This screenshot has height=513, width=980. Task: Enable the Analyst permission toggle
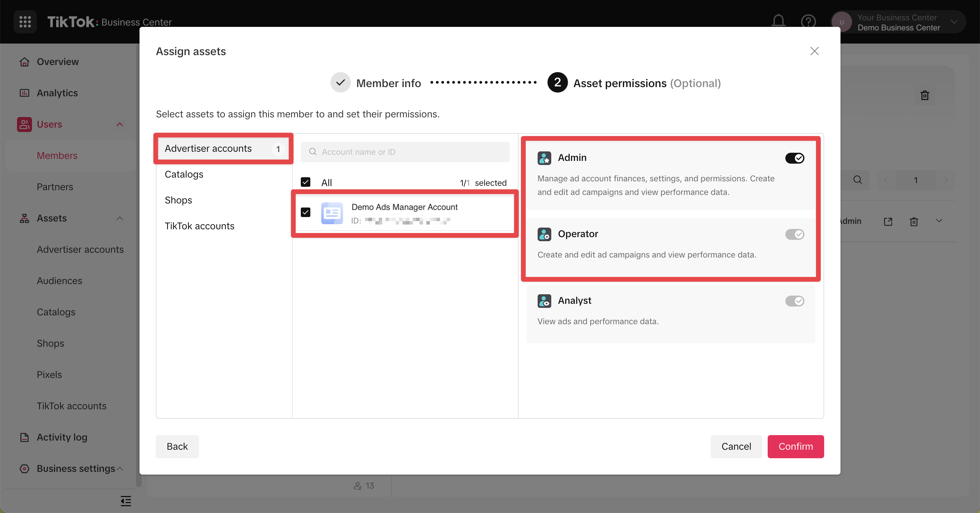794,301
